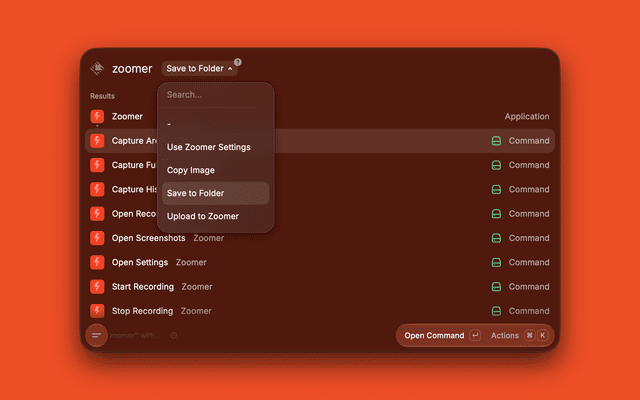
Task: Select the Open Settings command text
Action: (x=140, y=262)
